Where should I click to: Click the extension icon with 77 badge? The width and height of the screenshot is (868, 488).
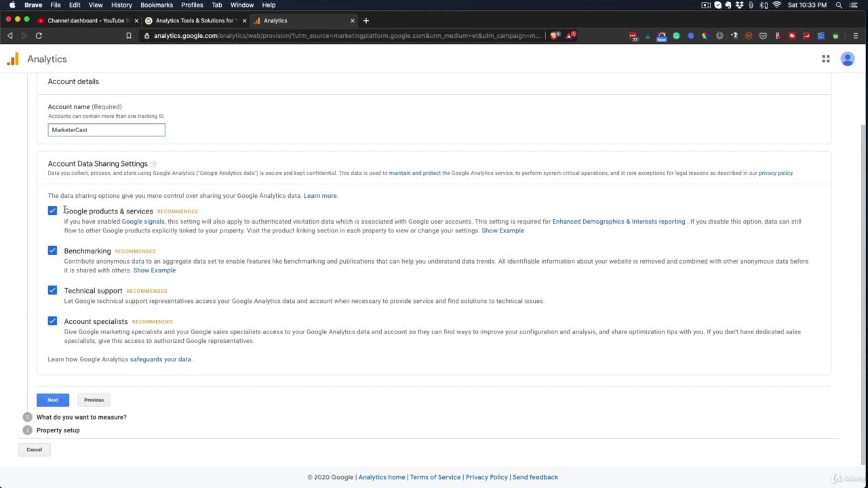634,36
